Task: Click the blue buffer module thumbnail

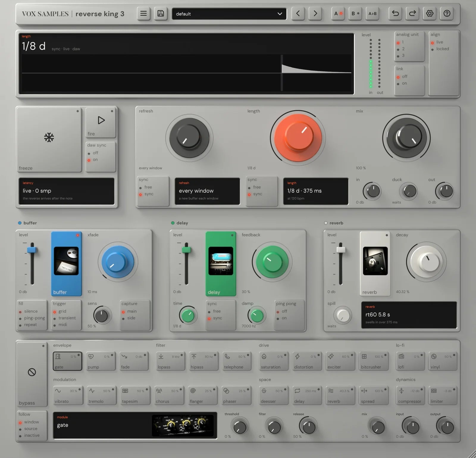Action: (66, 261)
